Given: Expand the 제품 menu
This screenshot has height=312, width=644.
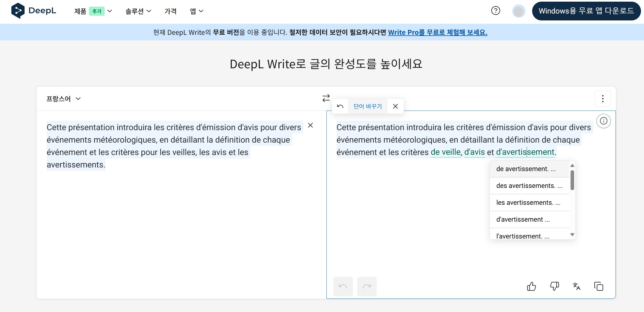Looking at the screenshot, I should 93,11.
